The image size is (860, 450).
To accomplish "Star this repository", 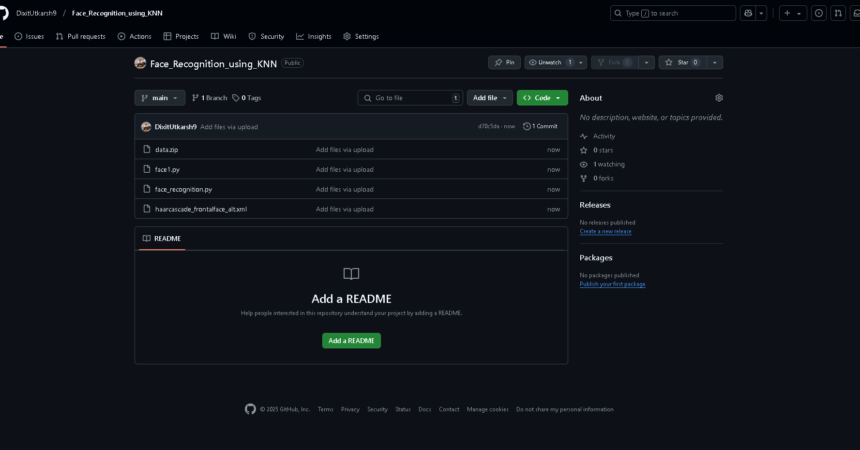I will pyautogui.click(x=682, y=63).
